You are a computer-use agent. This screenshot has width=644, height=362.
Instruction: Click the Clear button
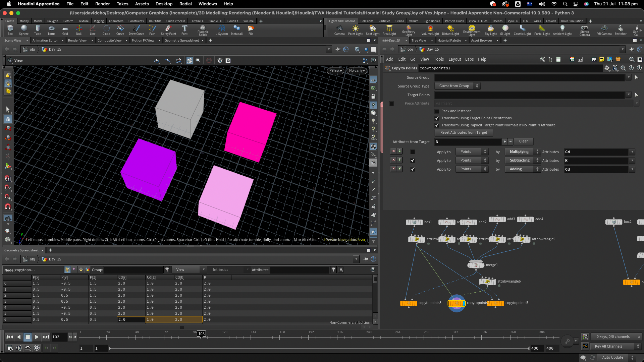coord(523,141)
